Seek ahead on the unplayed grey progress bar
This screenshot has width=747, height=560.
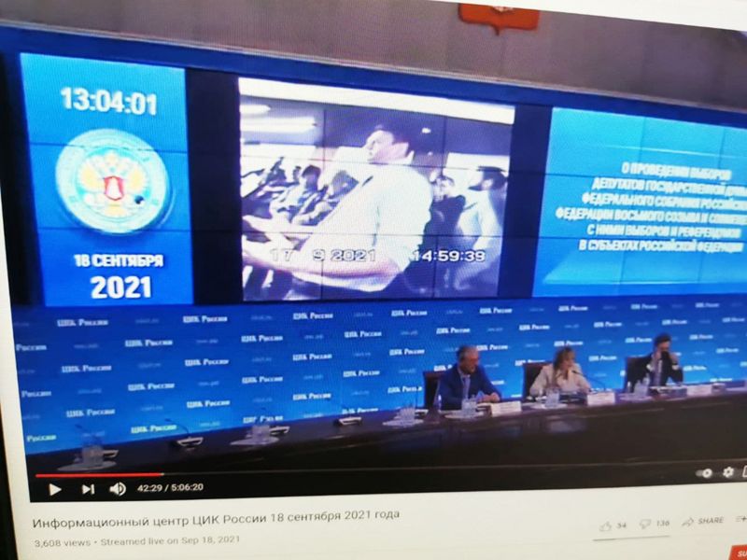[x=429, y=471]
